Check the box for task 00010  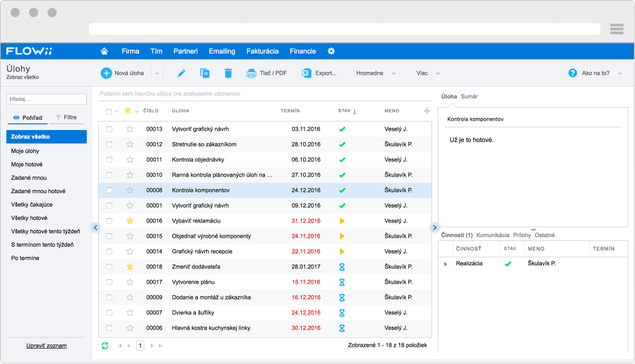click(x=109, y=175)
